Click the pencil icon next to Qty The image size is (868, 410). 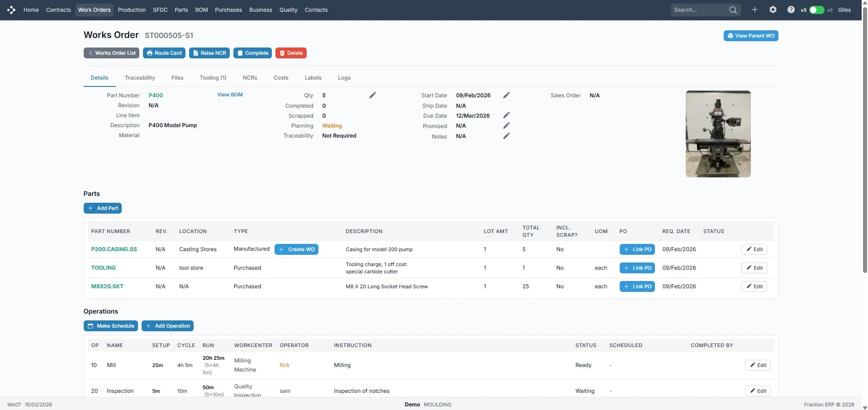(x=372, y=95)
